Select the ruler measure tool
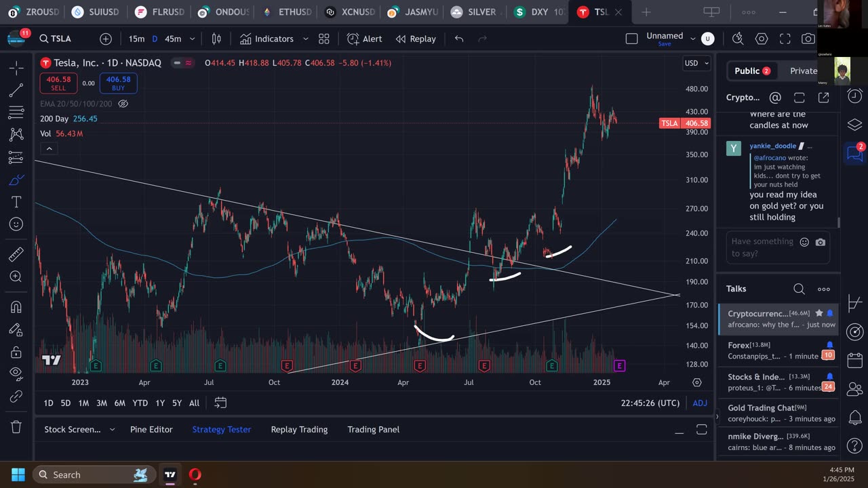 (x=16, y=254)
